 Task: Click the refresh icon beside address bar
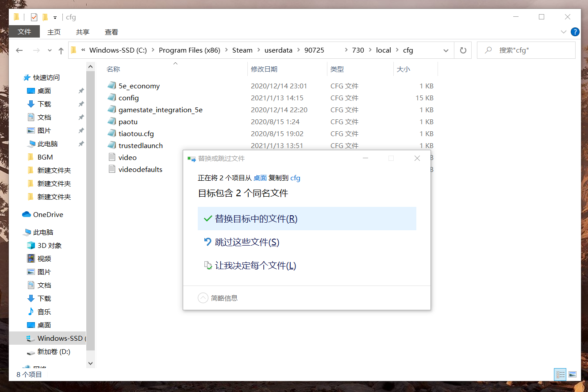463,50
